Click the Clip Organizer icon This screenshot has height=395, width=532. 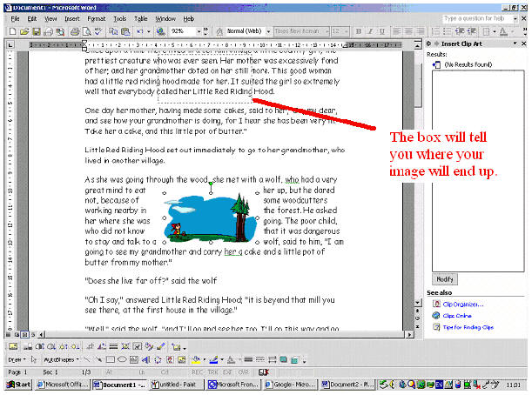click(435, 303)
